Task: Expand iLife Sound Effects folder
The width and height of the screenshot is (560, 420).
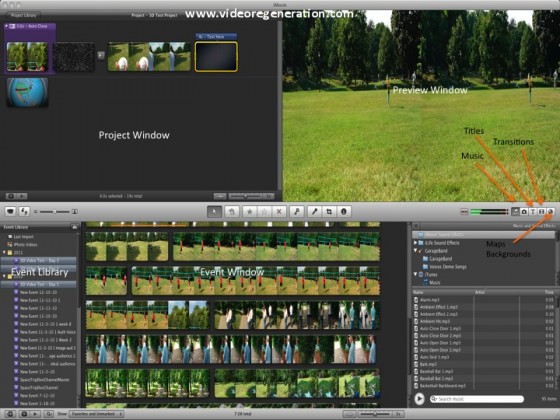Action: click(415, 243)
